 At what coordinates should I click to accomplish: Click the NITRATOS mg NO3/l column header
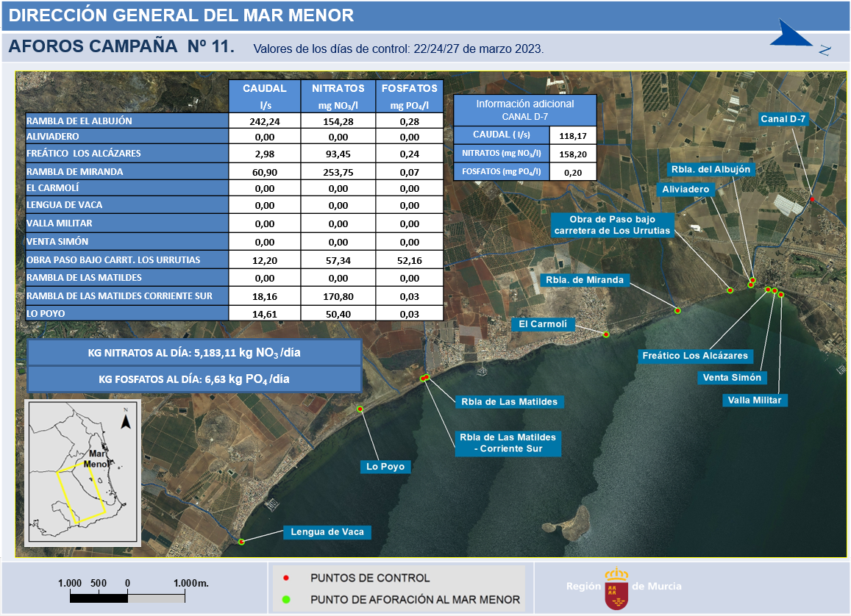pyautogui.click(x=338, y=96)
